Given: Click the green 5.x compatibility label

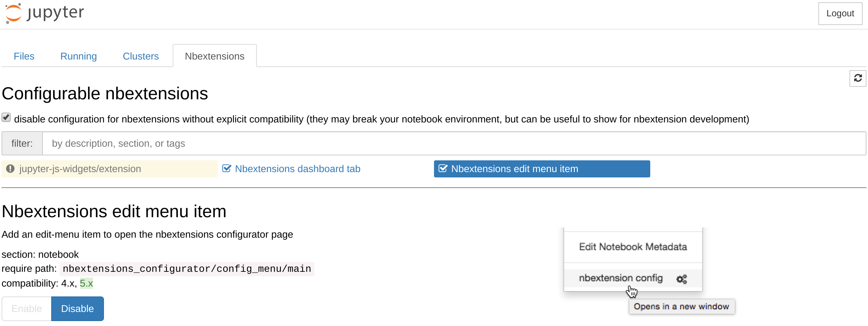Looking at the screenshot, I should 86,283.
